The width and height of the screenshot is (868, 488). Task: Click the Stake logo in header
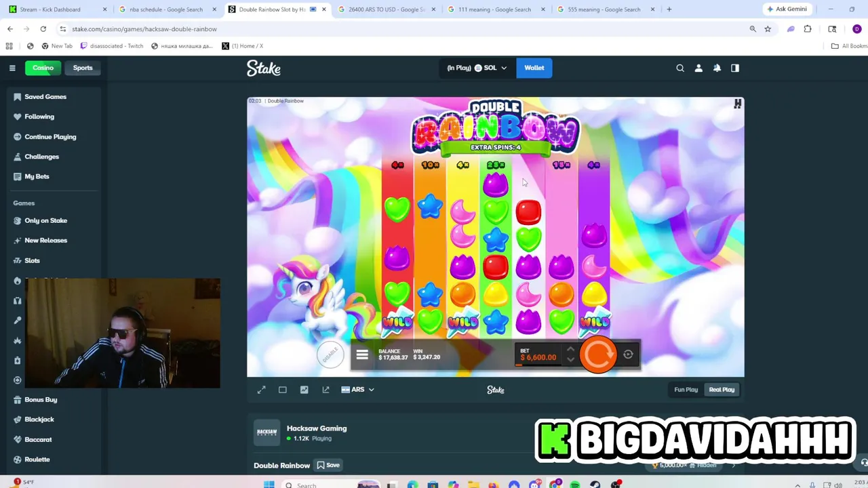pos(263,68)
